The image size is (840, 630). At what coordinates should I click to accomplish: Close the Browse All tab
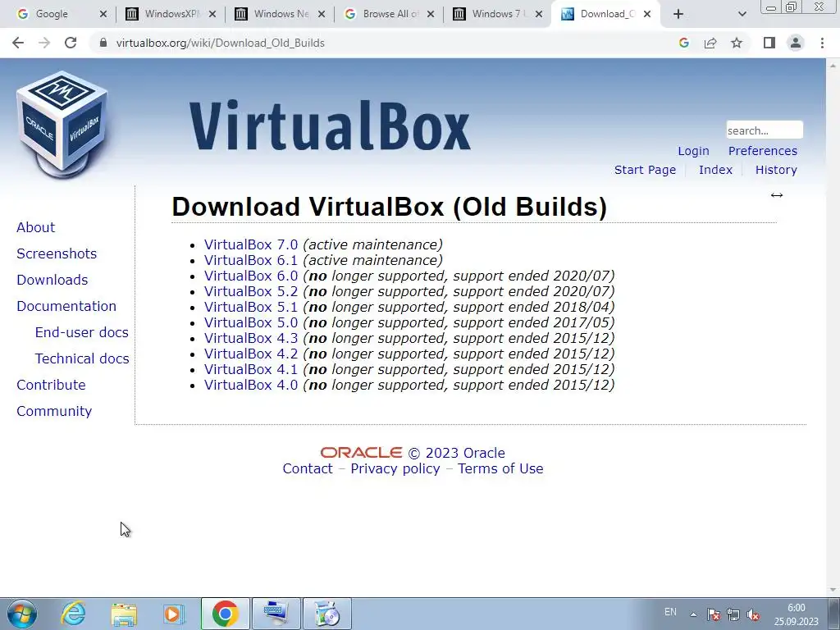point(431,14)
